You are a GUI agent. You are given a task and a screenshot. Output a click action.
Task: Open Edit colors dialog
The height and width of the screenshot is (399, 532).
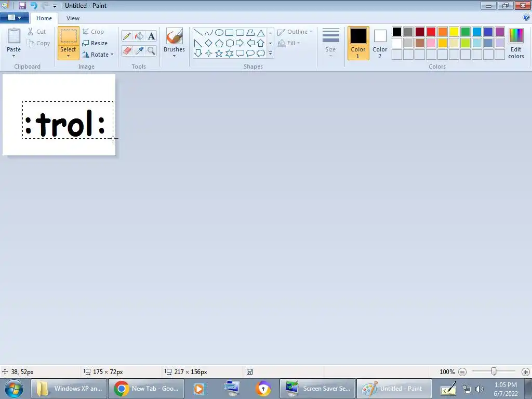tap(516, 43)
